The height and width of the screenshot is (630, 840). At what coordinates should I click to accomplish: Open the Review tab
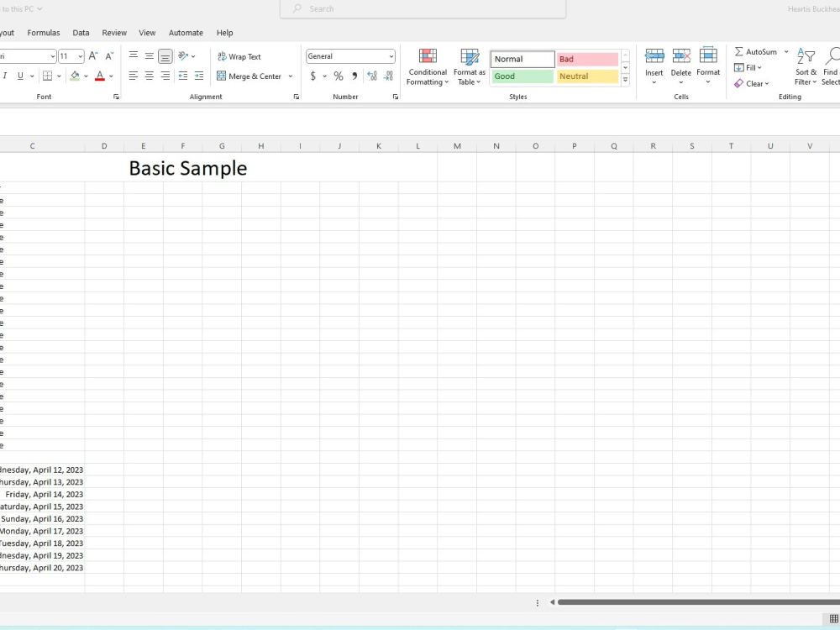[x=114, y=33]
